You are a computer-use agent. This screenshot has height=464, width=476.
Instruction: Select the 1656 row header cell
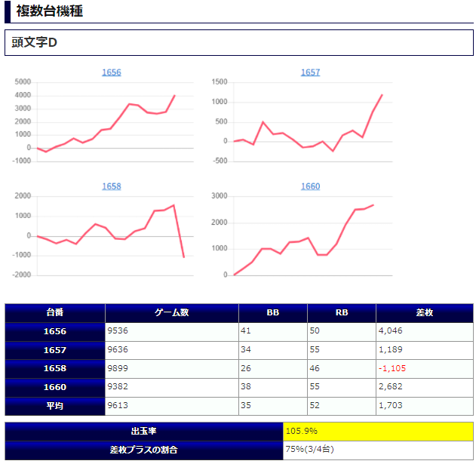point(55,332)
